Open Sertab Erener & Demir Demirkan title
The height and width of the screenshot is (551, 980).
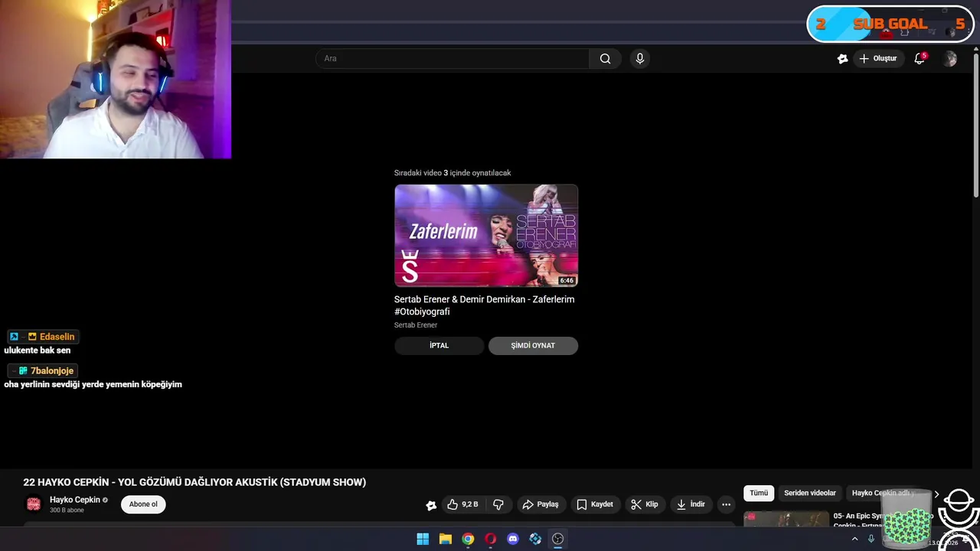click(x=484, y=305)
